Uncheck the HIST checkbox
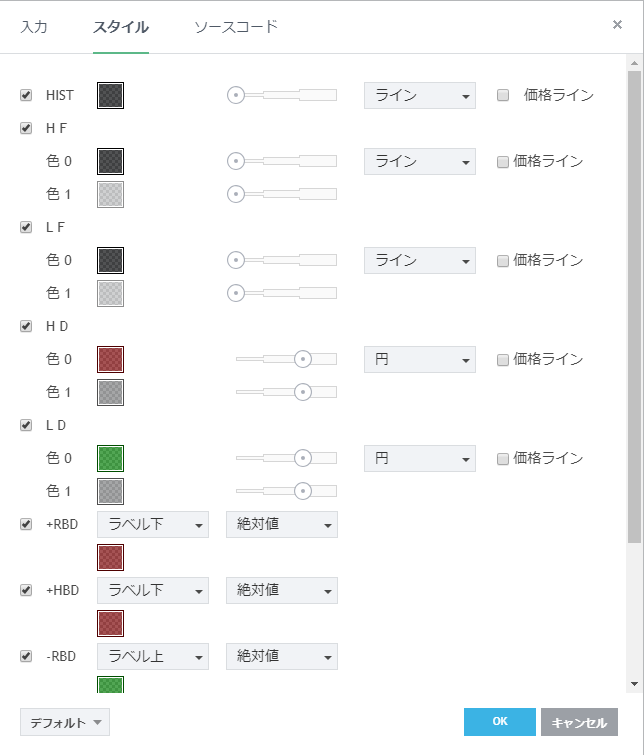 (26, 95)
